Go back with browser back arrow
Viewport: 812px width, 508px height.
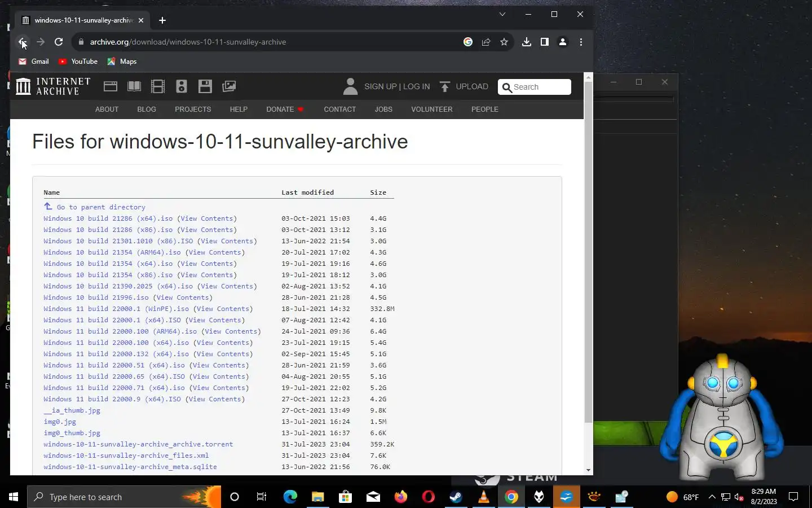point(21,42)
